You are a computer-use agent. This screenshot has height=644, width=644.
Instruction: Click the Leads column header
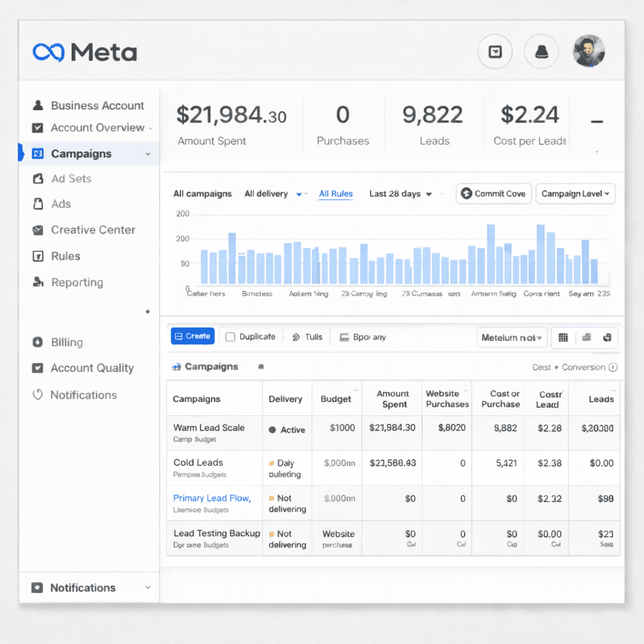601,399
